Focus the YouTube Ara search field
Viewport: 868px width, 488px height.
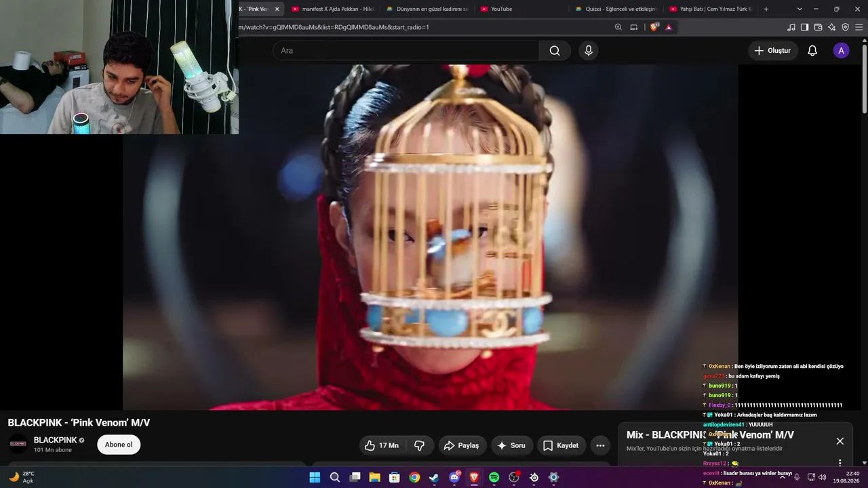click(x=406, y=51)
